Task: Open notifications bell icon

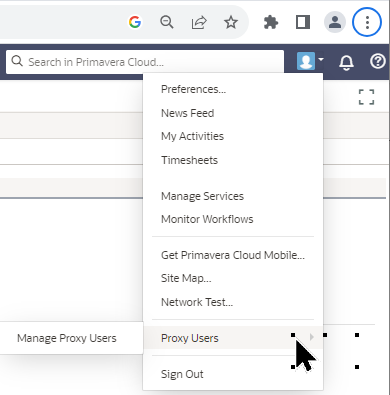Action: click(346, 62)
